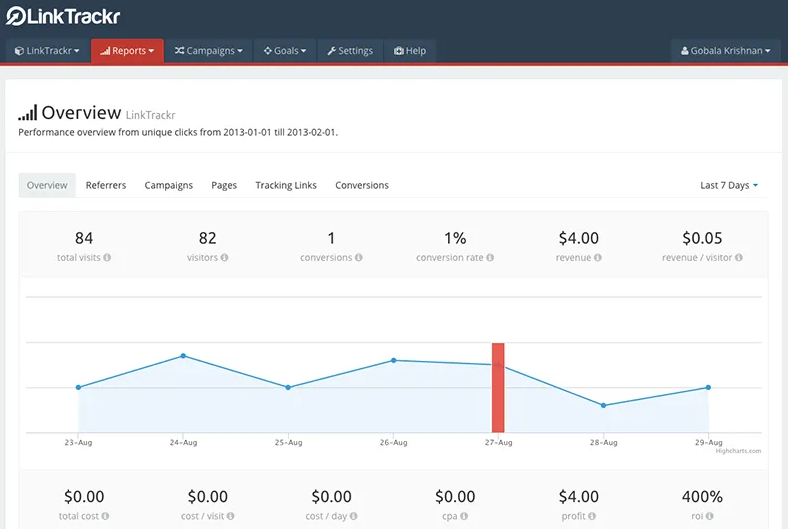Open the Gobala Krishnan user menu
This screenshot has width=788, height=529.
point(725,51)
